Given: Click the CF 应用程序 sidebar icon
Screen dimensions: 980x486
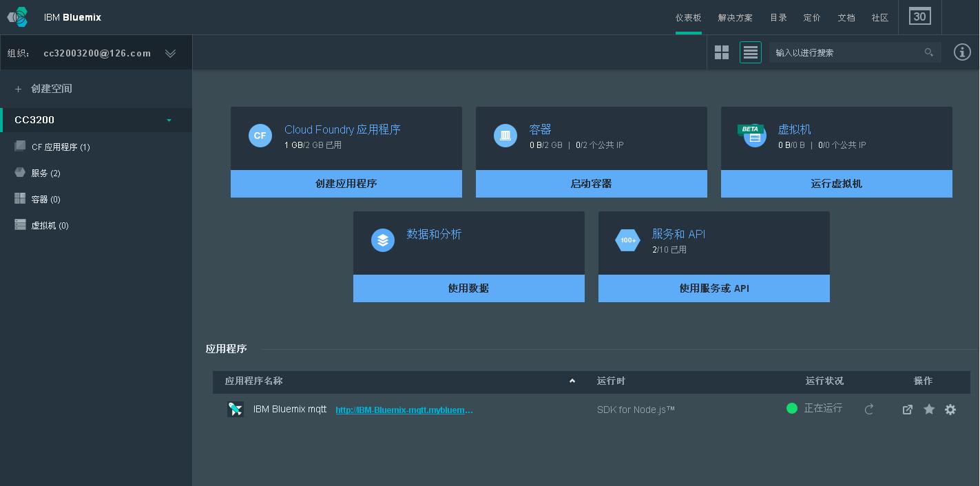Looking at the screenshot, I should coord(20,146).
